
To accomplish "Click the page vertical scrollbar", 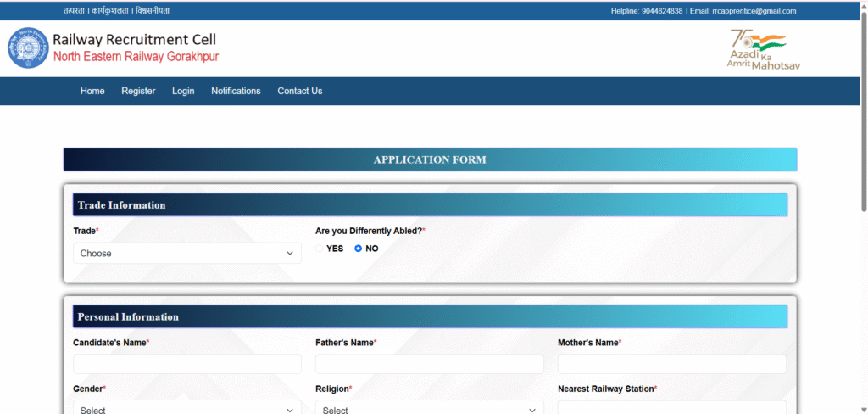I will point(864,110).
